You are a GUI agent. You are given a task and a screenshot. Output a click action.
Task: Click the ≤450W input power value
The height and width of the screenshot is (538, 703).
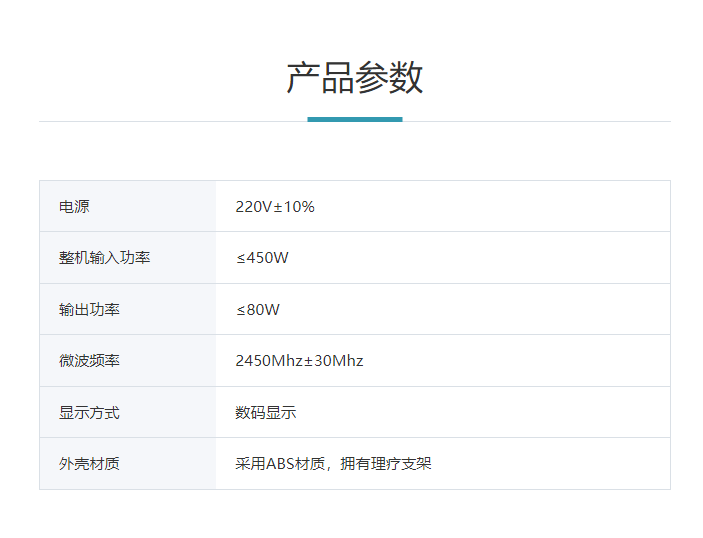coord(262,258)
